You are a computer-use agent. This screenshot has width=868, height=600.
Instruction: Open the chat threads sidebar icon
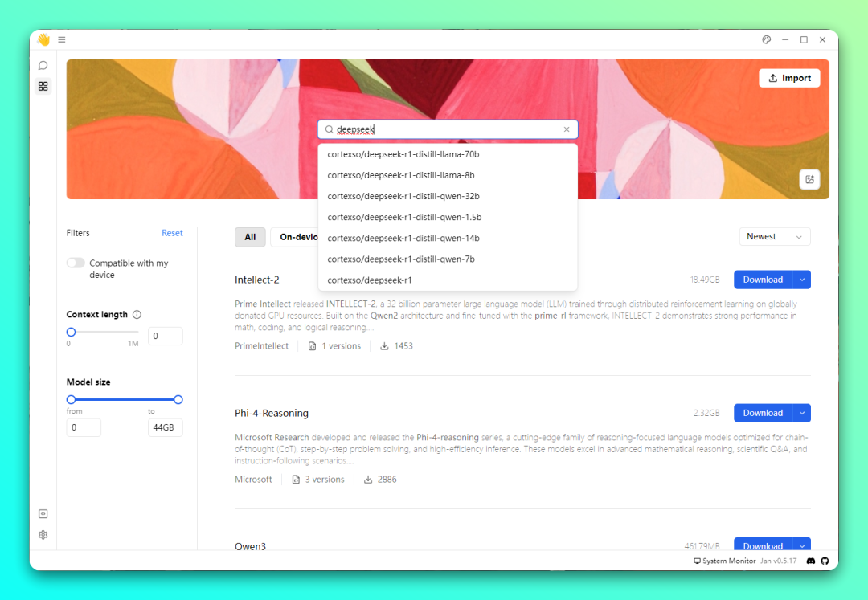point(43,65)
